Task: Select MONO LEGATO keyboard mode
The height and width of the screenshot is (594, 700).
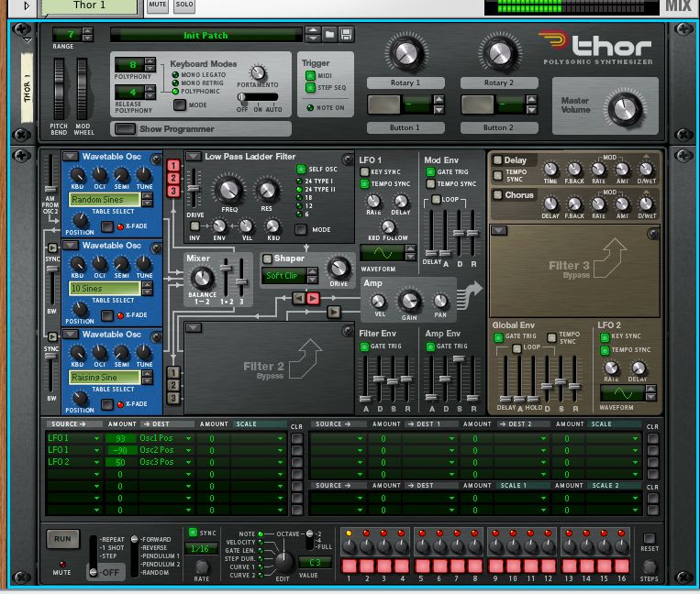Action: point(175,75)
